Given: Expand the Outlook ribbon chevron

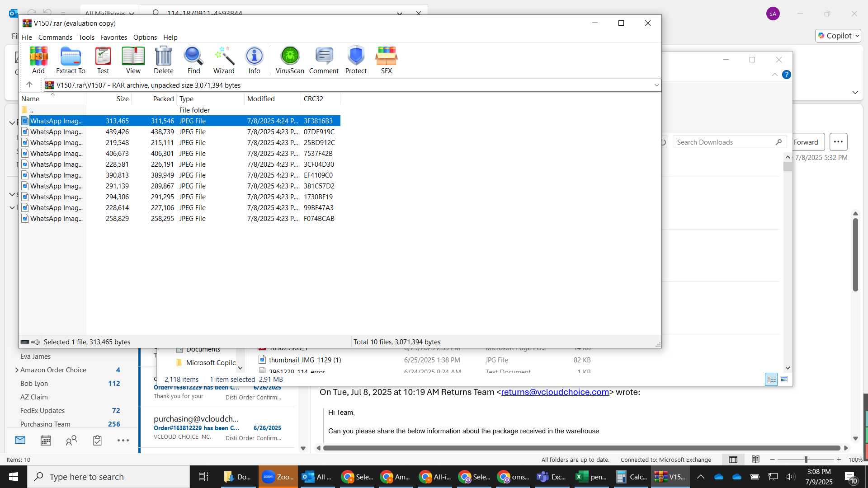Looking at the screenshot, I should pyautogui.click(x=855, y=92).
